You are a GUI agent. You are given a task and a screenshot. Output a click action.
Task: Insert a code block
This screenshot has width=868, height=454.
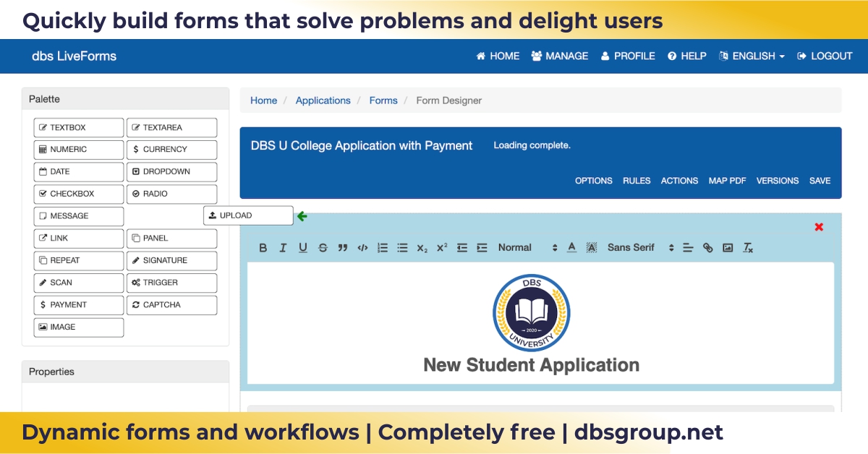coord(363,248)
